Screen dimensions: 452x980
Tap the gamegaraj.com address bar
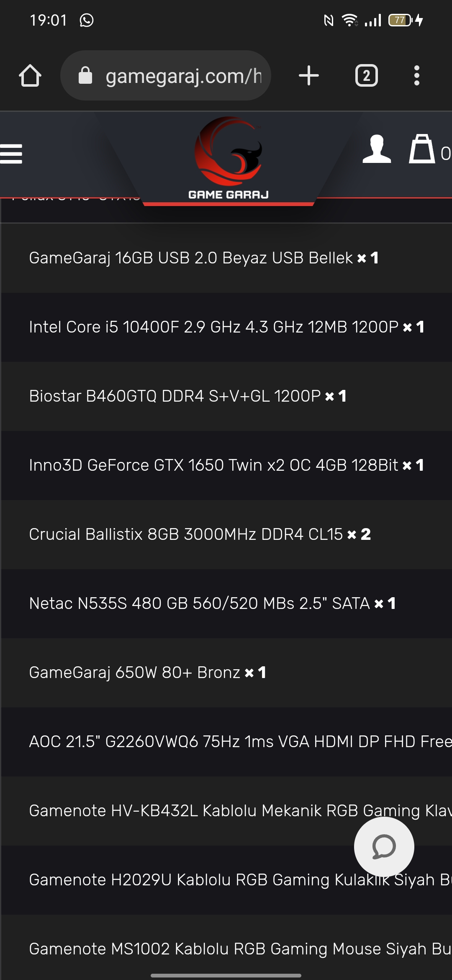pos(183,76)
